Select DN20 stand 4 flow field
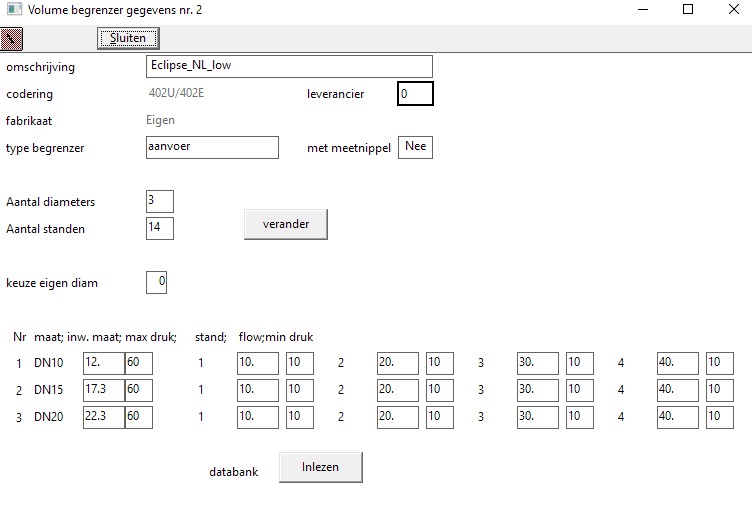 (678, 416)
